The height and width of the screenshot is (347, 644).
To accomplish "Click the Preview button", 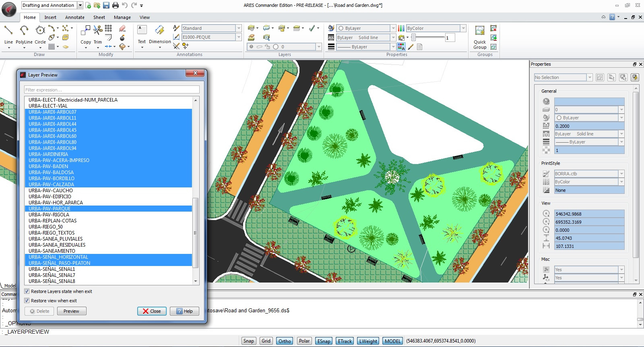I will pos(71,311).
